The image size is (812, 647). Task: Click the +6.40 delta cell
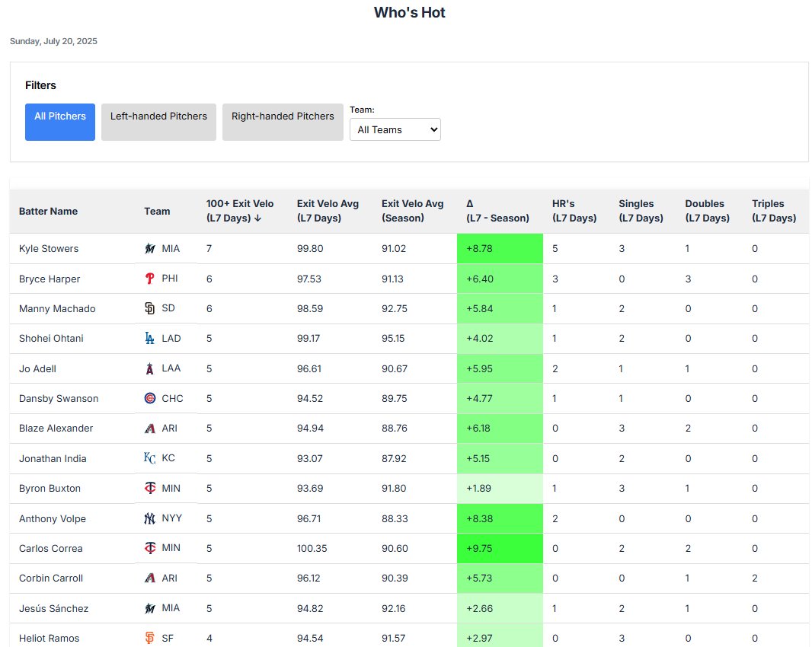pyautogui.click(x=500, y=279)
